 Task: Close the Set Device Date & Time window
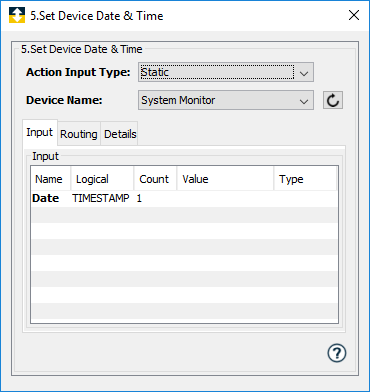tap(354, 15)
